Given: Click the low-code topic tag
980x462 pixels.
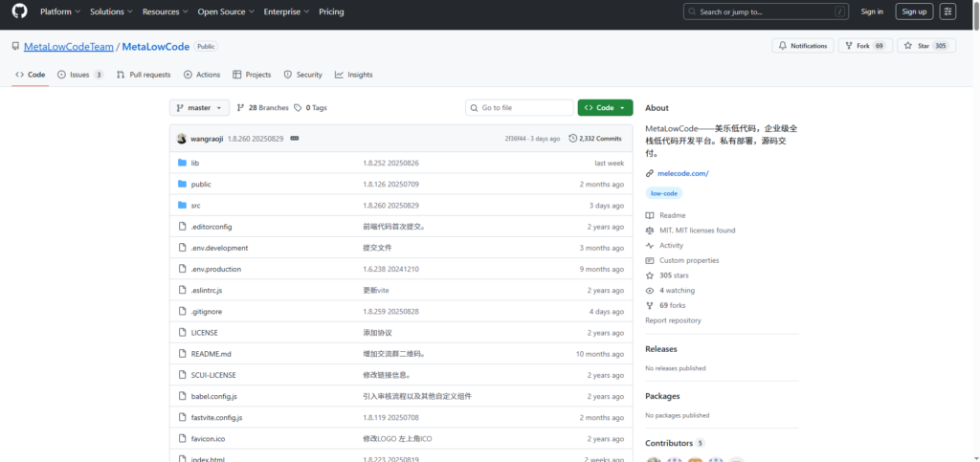Looking at the screenshot, I should (x=663, y=193).
